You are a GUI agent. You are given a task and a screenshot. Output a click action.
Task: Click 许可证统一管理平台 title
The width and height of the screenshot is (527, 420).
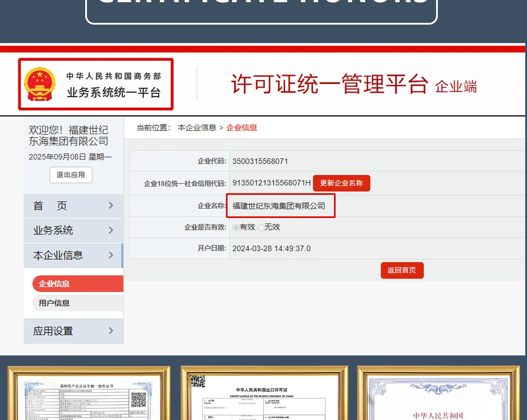[x=329, y=84]
